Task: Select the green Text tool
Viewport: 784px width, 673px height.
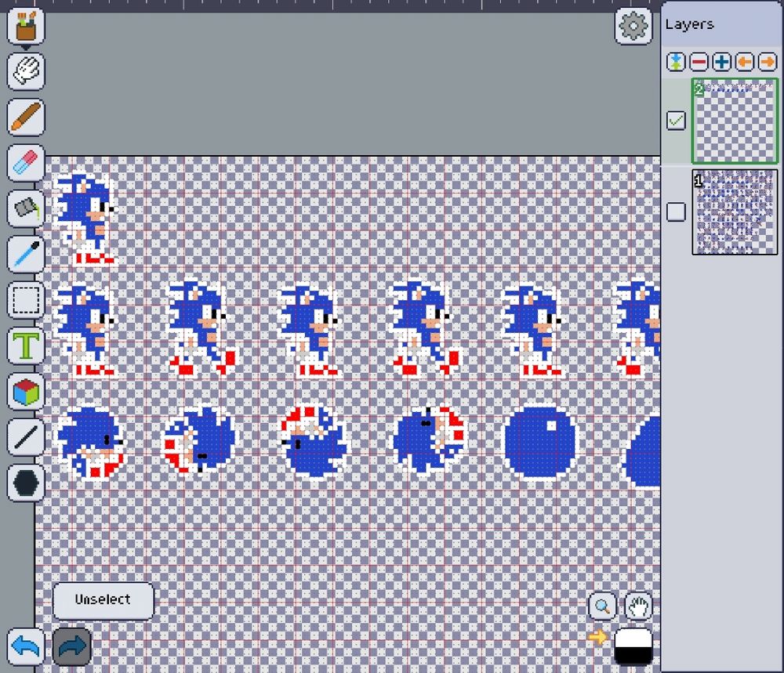Action: coord(26,346)
